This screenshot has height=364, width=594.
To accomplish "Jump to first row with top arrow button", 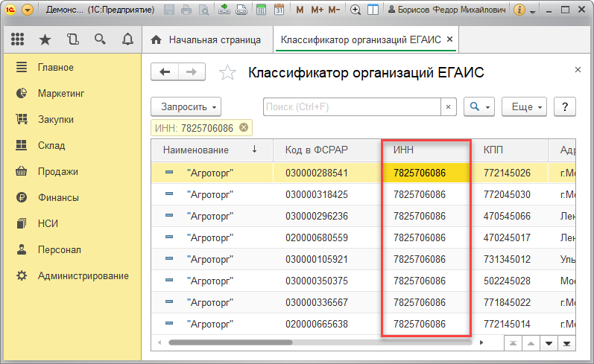I will pyautogui.click(x=513, y=344).
